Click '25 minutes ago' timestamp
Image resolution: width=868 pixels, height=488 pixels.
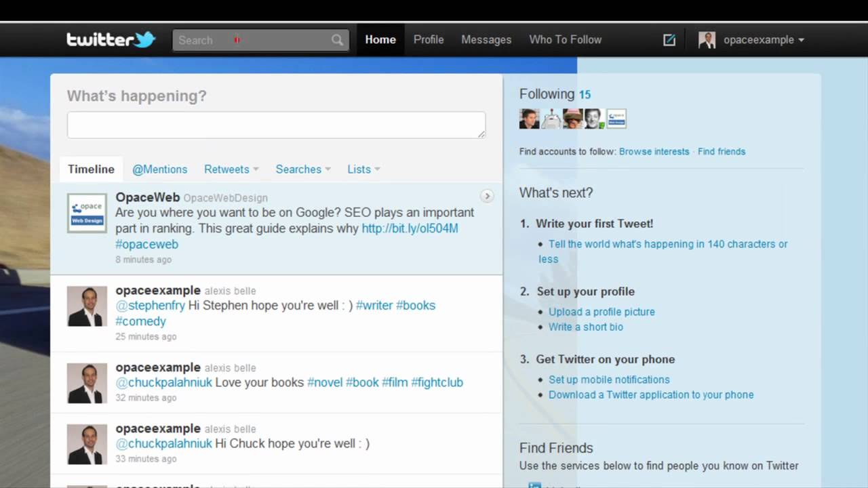pyautogui.click(x=146, y=336)
